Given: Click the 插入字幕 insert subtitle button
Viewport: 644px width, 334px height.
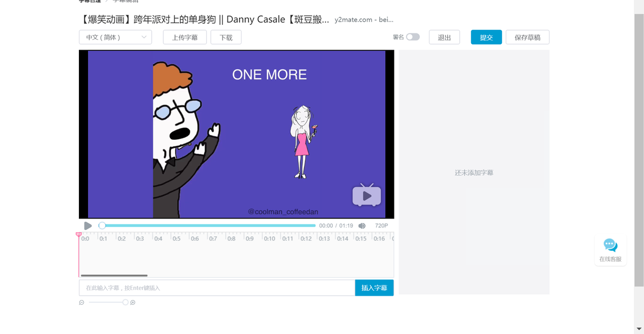Looking at the screenshot, I should tap(374, 288).
